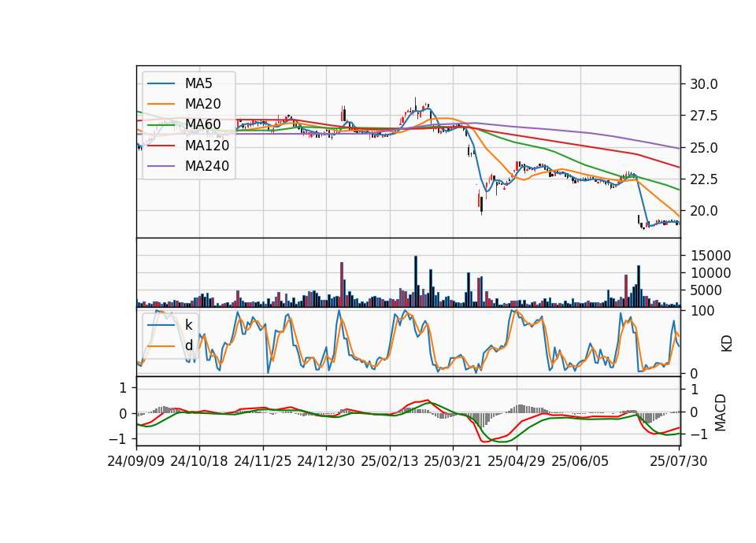Click the orange MA20 legend line swatch
This screenshot has width=756, height=543.
161,104
